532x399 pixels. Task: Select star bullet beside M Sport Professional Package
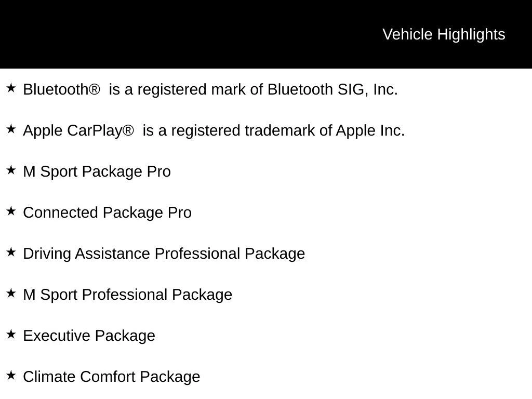click(11, 294)
